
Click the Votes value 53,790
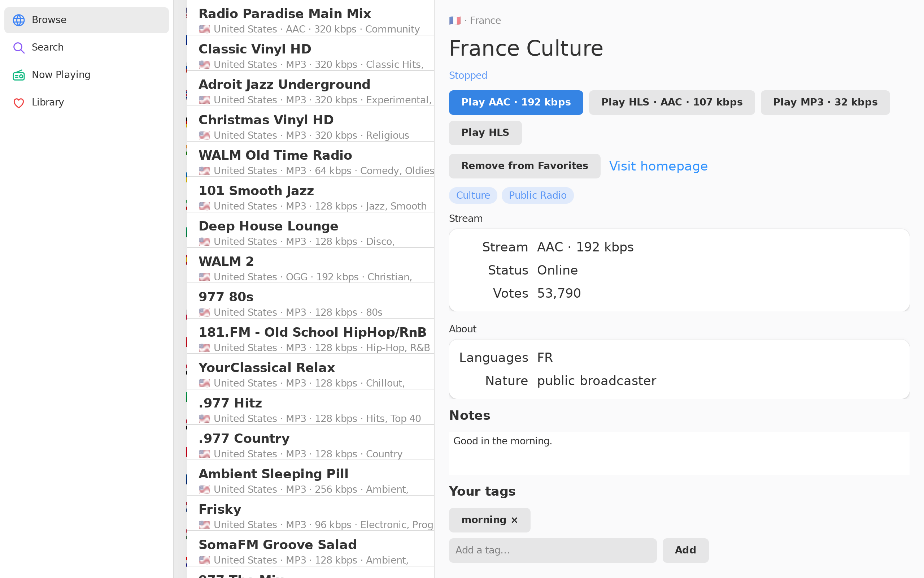(559, 294)
